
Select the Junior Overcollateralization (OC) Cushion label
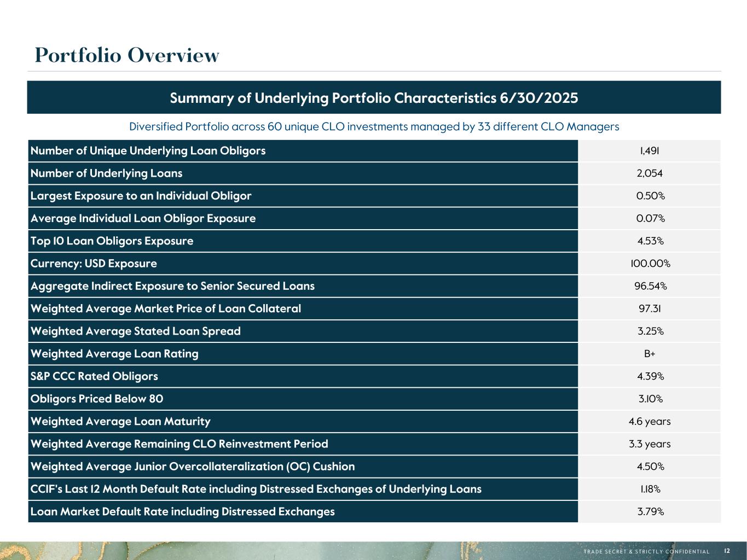(x=193, y=466)
